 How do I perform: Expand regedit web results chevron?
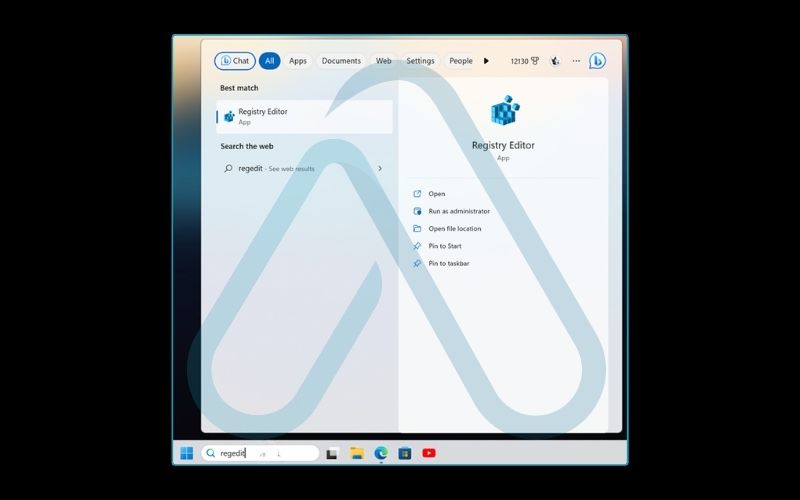(380, 169)
